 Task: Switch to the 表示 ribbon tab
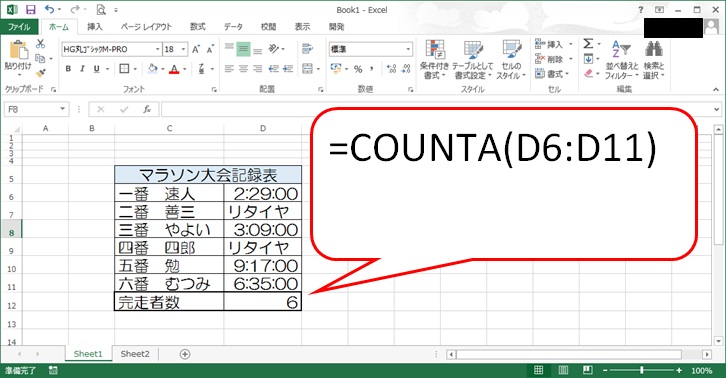click(x=302, y=26)
